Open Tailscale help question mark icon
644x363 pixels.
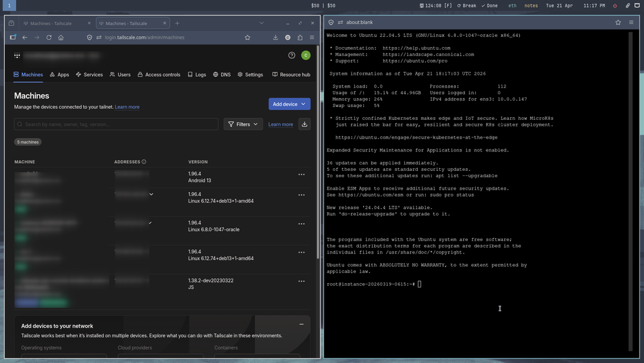[x=292, y=55]
